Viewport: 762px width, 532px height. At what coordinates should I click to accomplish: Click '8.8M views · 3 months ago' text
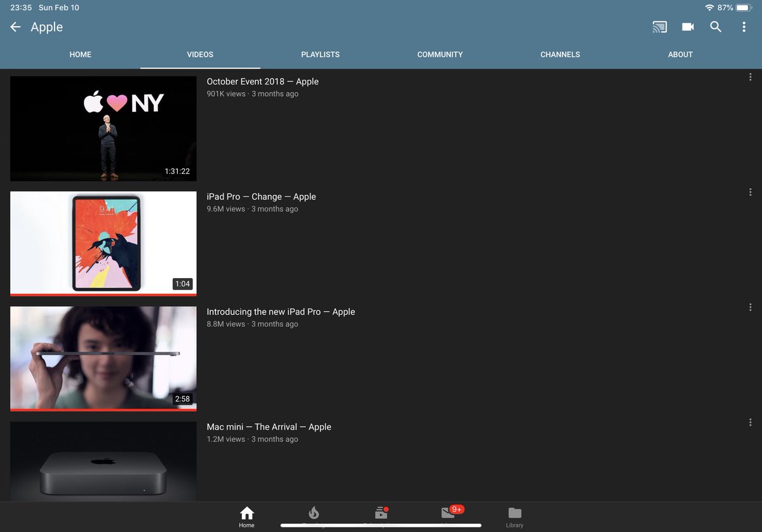point(253,324)
